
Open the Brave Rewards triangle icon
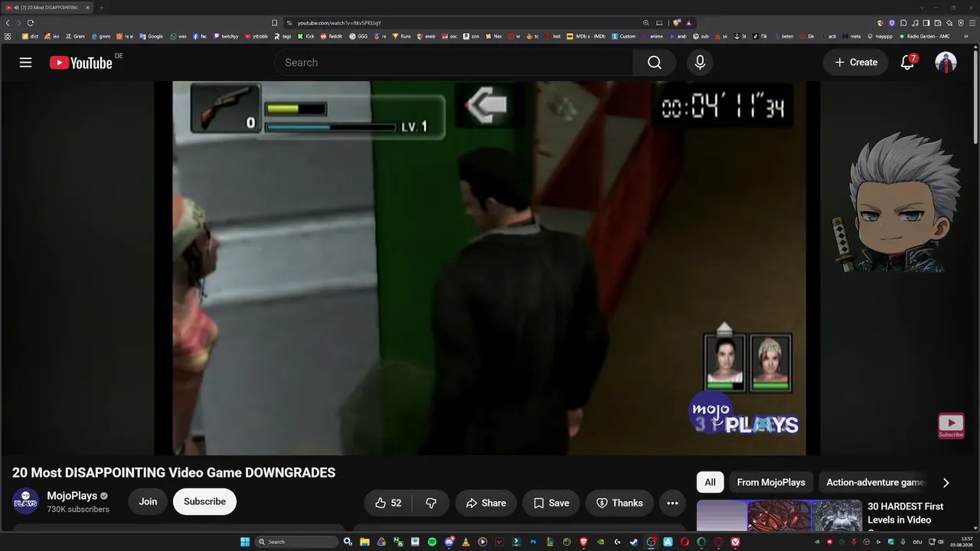click(x=689, y=23)
